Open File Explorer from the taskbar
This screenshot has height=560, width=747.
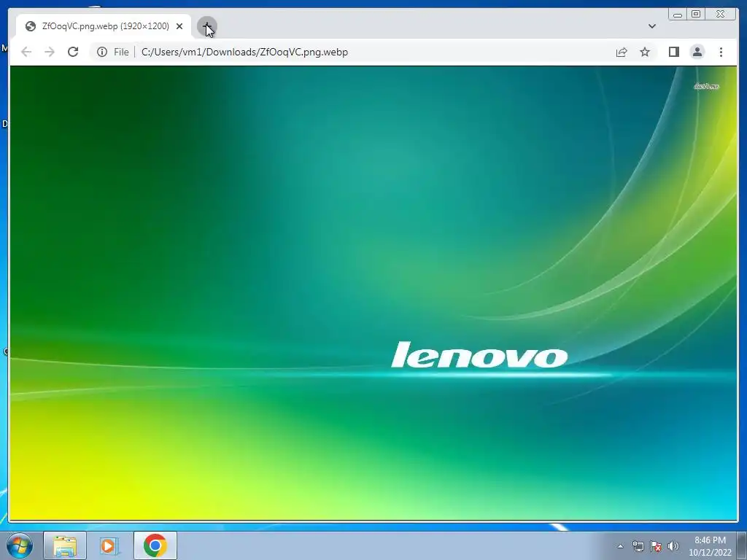click(65, 545)
